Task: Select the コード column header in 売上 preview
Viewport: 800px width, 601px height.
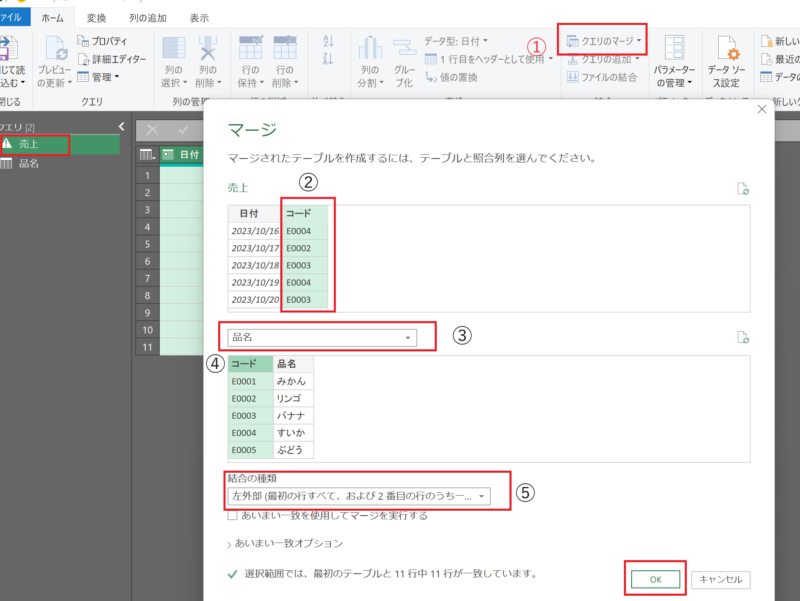Action: (303, 213)
